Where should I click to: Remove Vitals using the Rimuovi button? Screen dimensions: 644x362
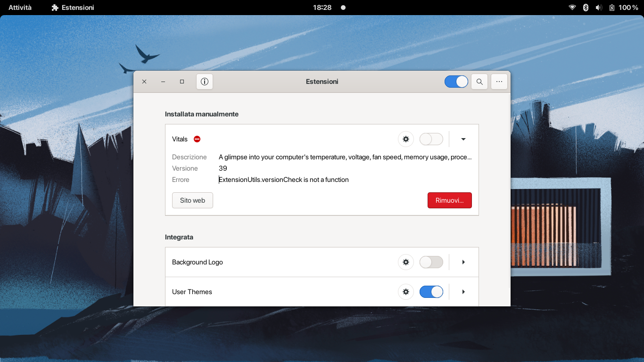(449, 200)
